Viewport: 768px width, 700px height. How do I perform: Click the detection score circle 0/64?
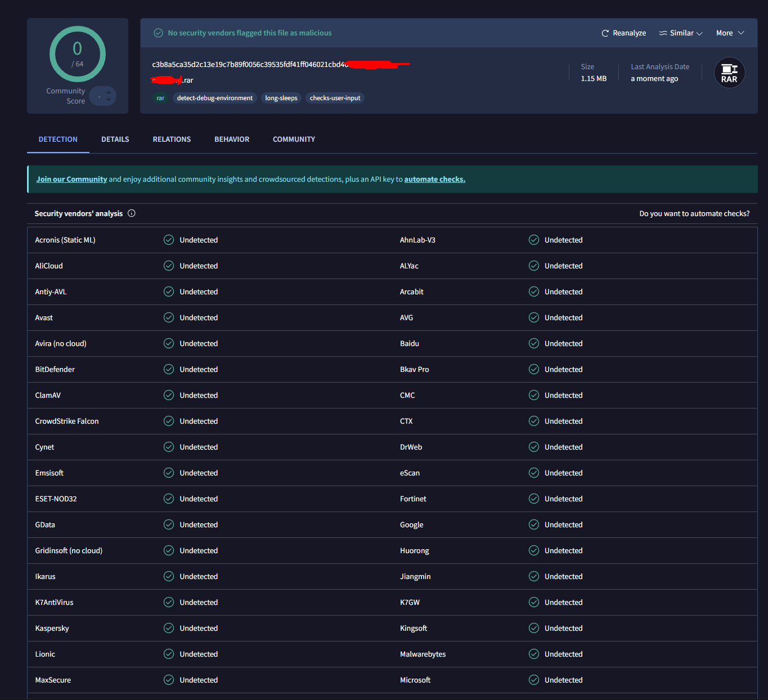tap(78, 54)
